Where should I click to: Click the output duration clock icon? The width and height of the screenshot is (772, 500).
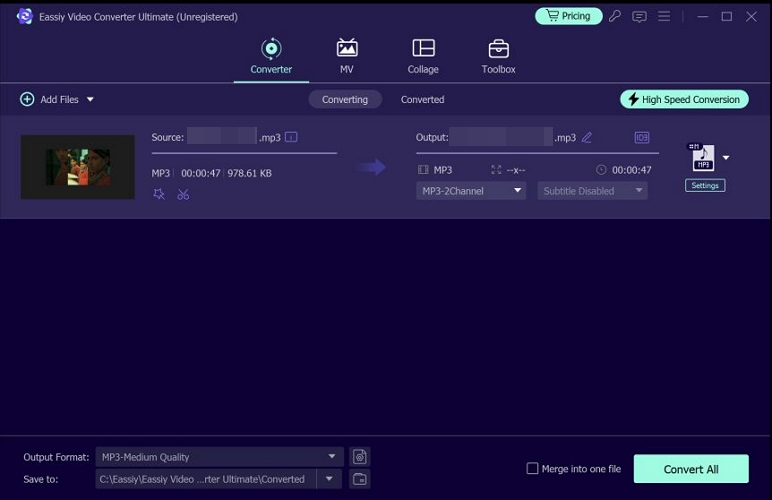point(601,170)
